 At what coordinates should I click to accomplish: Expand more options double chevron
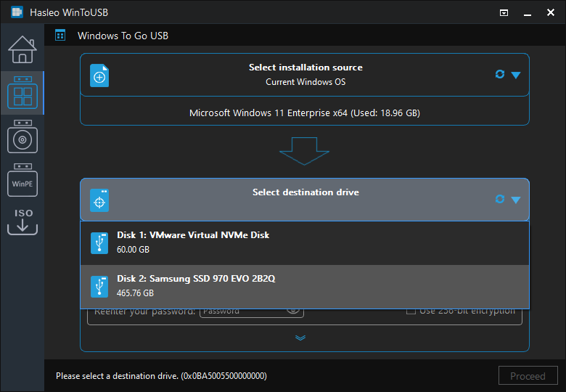pos(300,338)
